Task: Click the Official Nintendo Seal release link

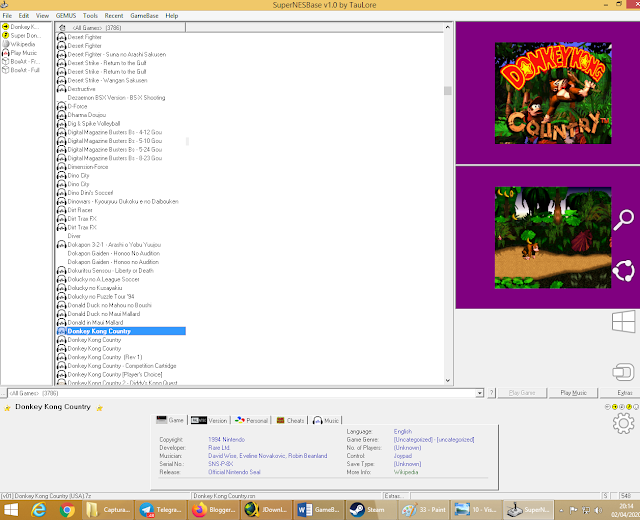Action: 234,472
